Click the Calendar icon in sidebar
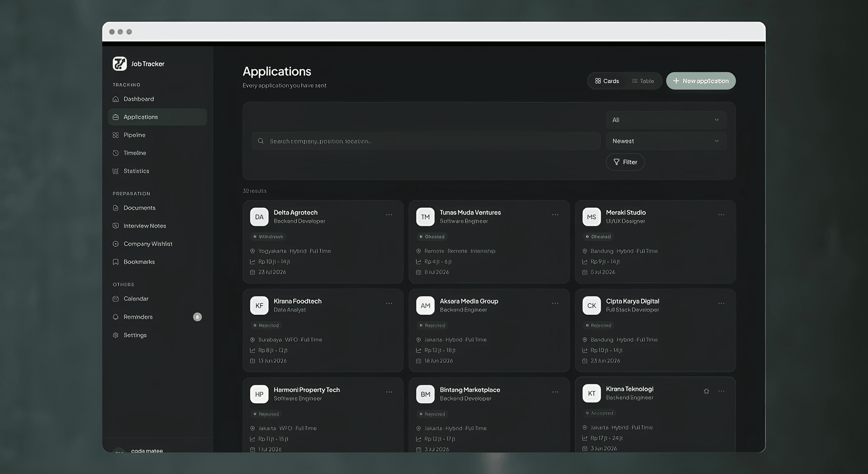 click(116, 299)
